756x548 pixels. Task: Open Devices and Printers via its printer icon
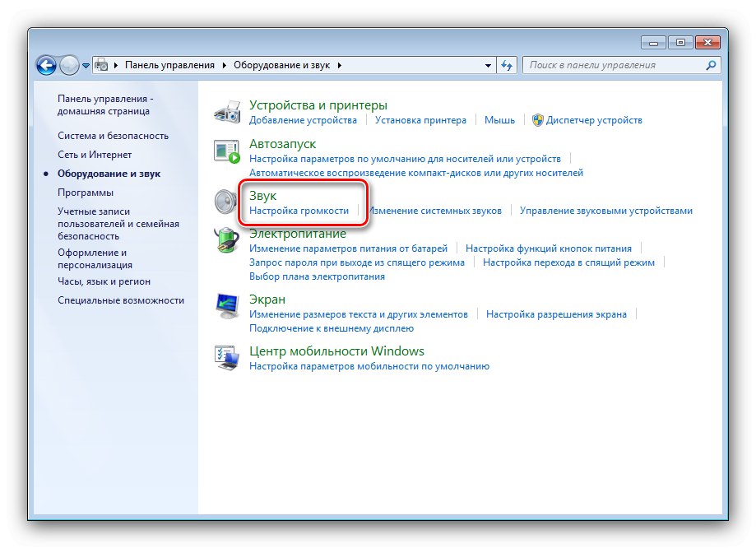coord(226,111)
